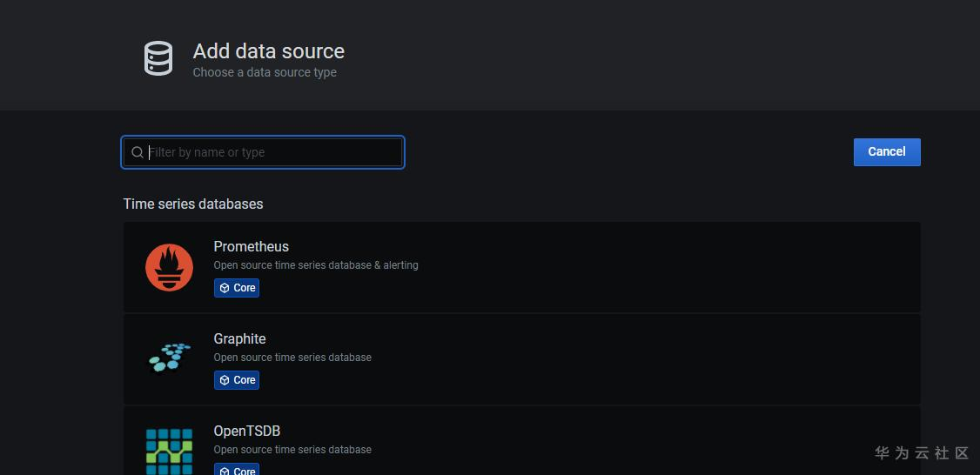Click the Prometheus torch logo

point(169,267)
